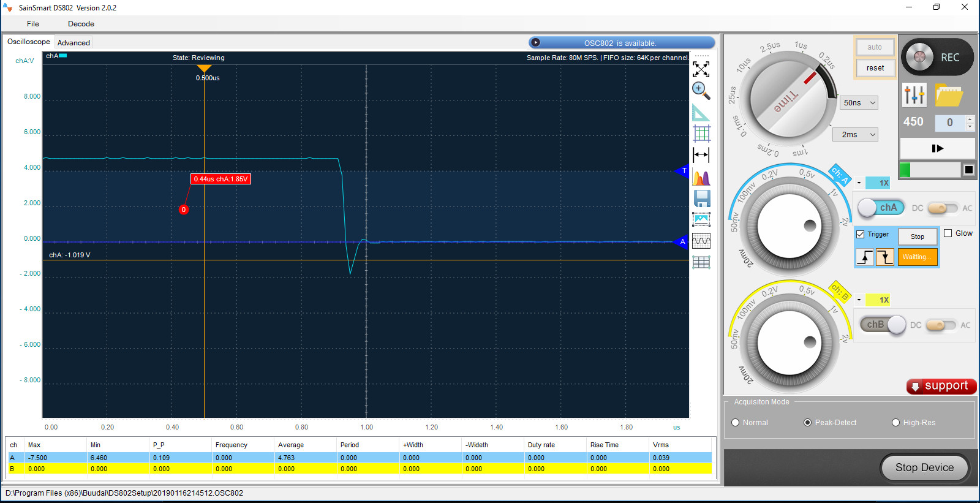980x503 pixels.
Task: Increment the frame number spinner up arrow
Action: point(970,119)
